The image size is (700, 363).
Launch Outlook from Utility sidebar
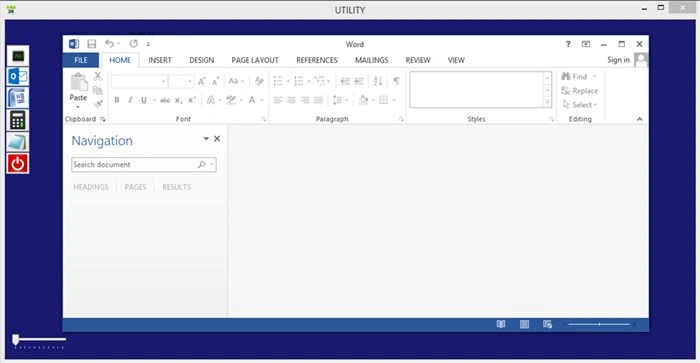tap(18, 76)
